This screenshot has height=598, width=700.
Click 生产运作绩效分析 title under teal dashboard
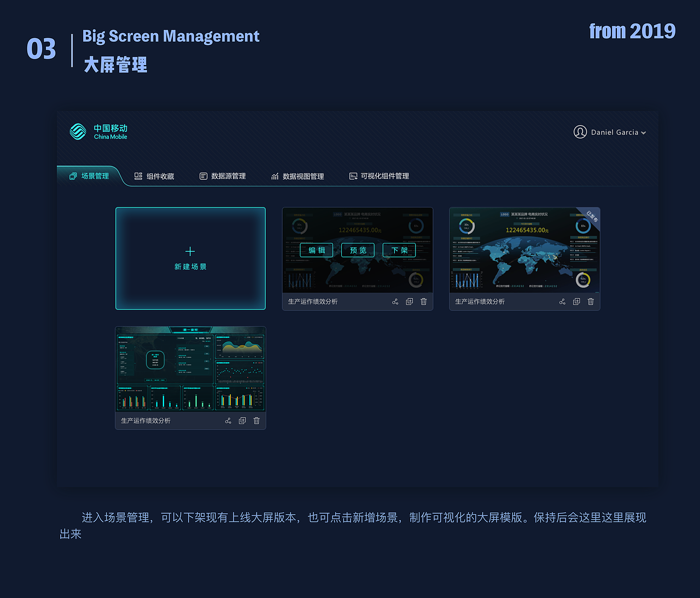tap(145, 421)
